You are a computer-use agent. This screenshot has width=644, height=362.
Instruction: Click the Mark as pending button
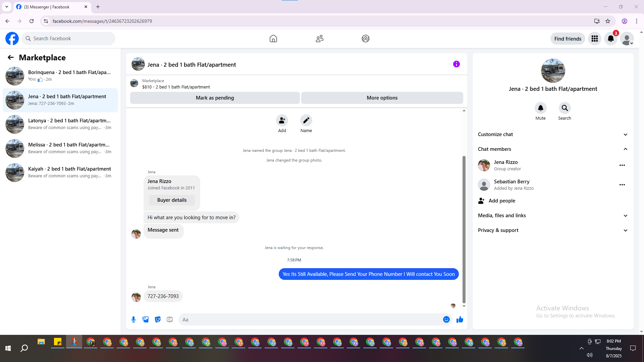coord(215,98)
